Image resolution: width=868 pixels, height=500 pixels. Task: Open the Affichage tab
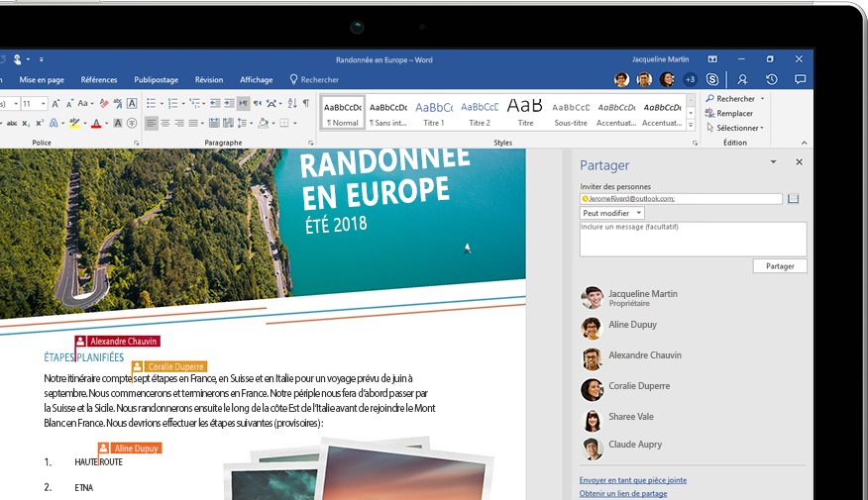[x=257, y=79]
